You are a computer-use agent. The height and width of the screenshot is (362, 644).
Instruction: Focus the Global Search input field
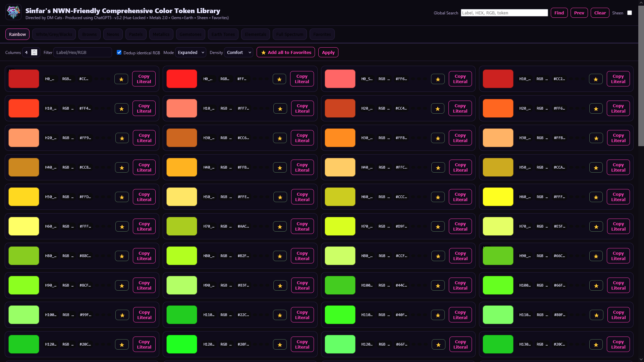pyautogui.click(x=504, y=13)
